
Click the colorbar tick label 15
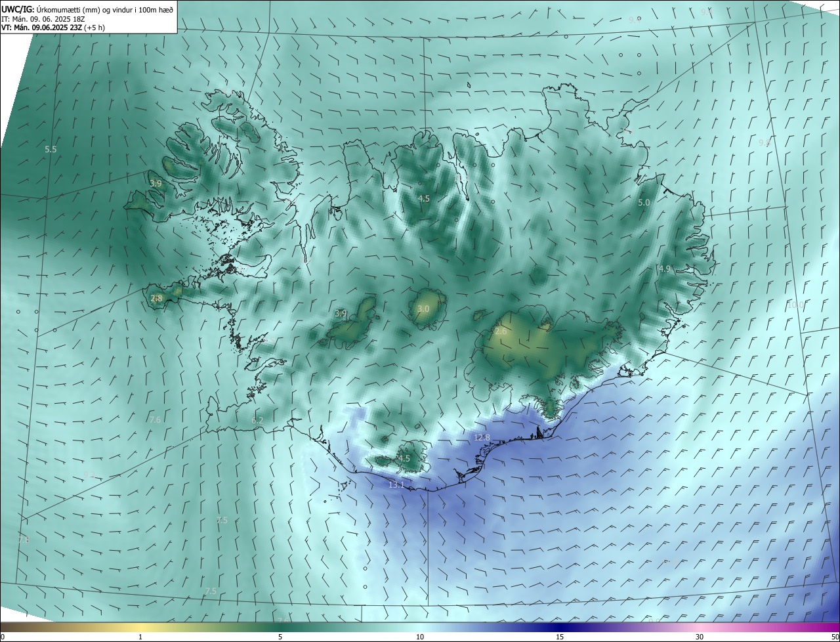[x=560, y=637]
